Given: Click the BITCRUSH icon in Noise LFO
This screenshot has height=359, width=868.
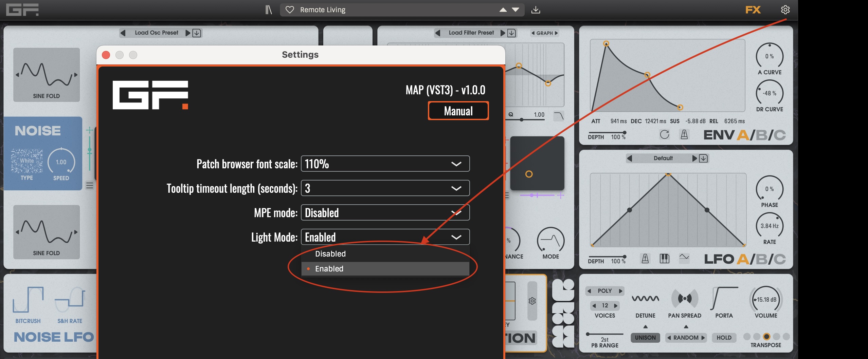Looking at the screenshot, I should coord(28,300).
